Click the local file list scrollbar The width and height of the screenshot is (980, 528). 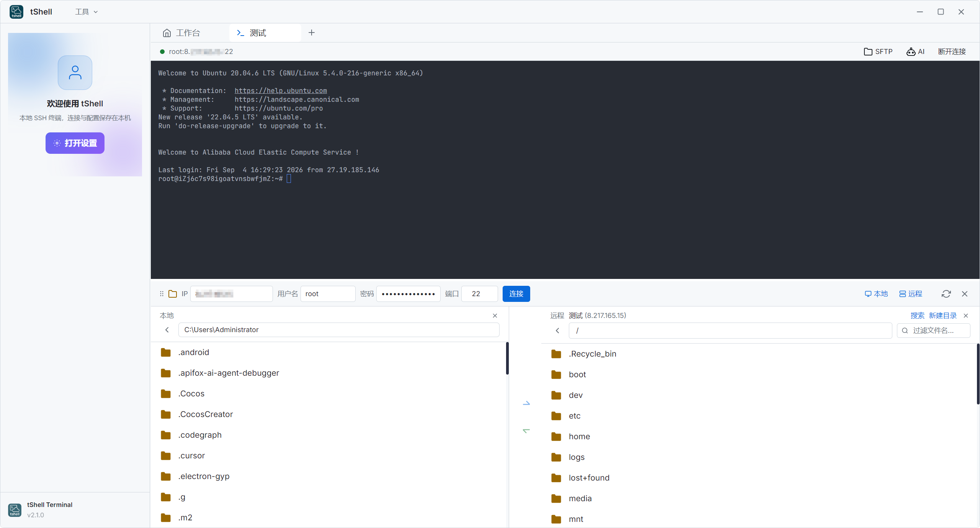(507, 358)
